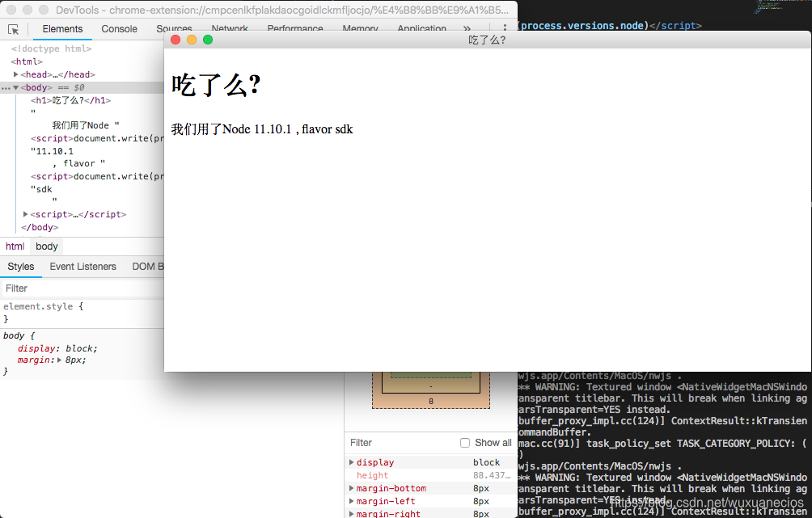Click the element.style rule block
This screenshot has width=812, height=518.
tap(82, 313)
